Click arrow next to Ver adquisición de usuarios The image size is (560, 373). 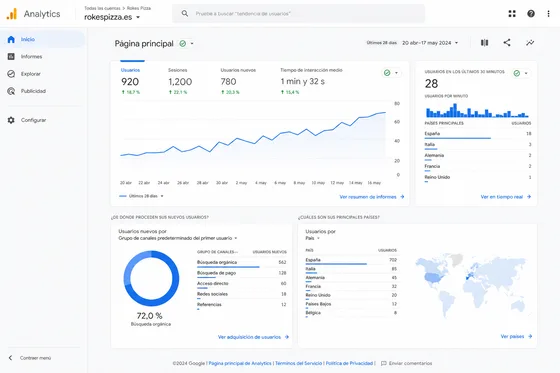pyautogui.click(x=286, y=337)
